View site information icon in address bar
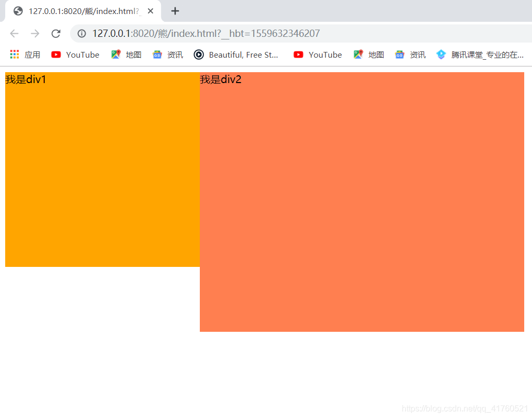 pyautogui.click(x=82, y=34)
